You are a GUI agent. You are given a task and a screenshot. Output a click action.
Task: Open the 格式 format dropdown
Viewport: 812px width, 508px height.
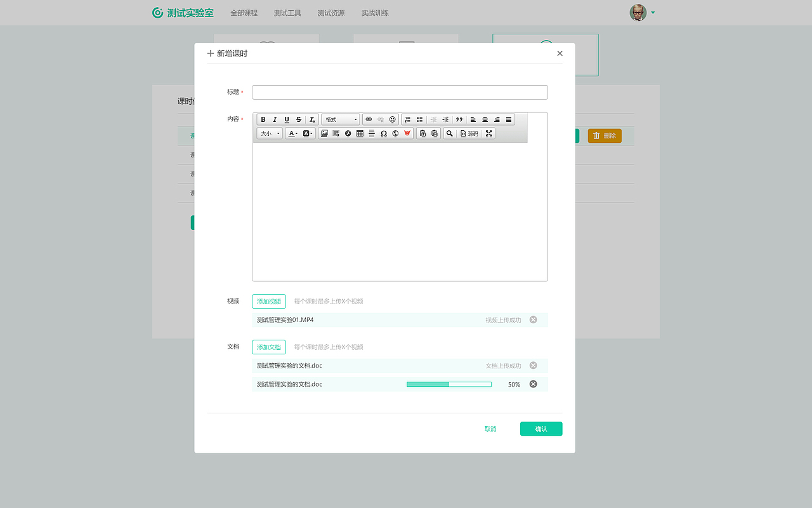click(341, 119)
